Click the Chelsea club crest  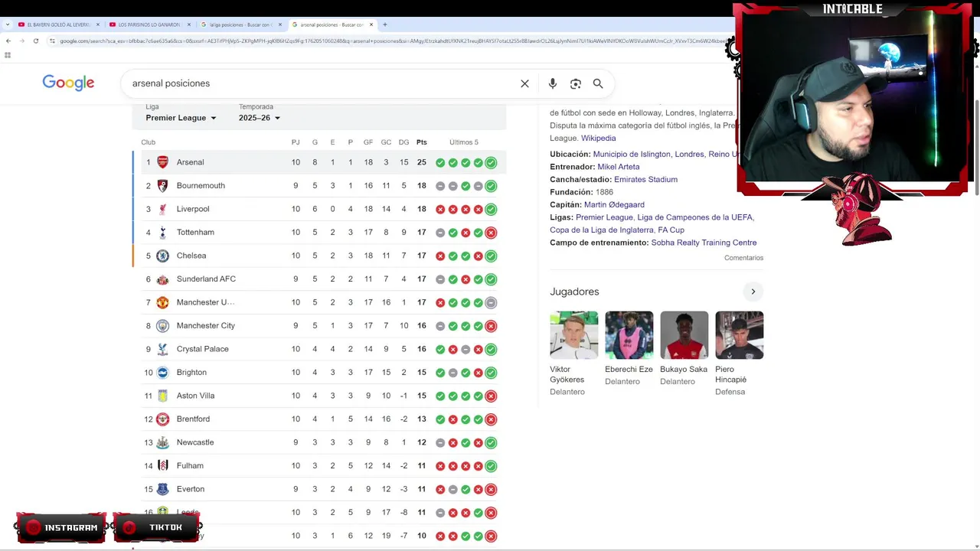click(162, 256)
